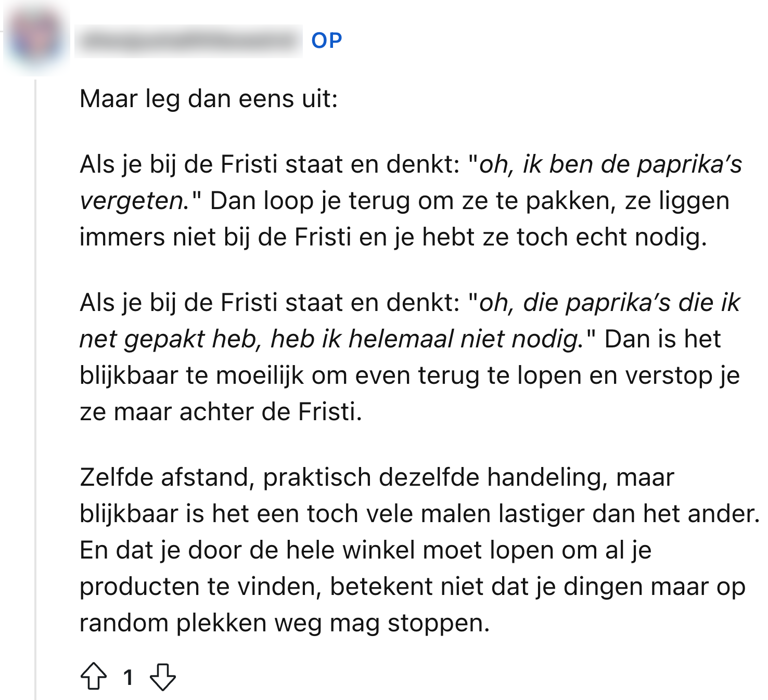The height and width of the screenshot is (700, 768).
Task: Click the line 'immers niet bij de Fristi'
Action: (393, 237)
